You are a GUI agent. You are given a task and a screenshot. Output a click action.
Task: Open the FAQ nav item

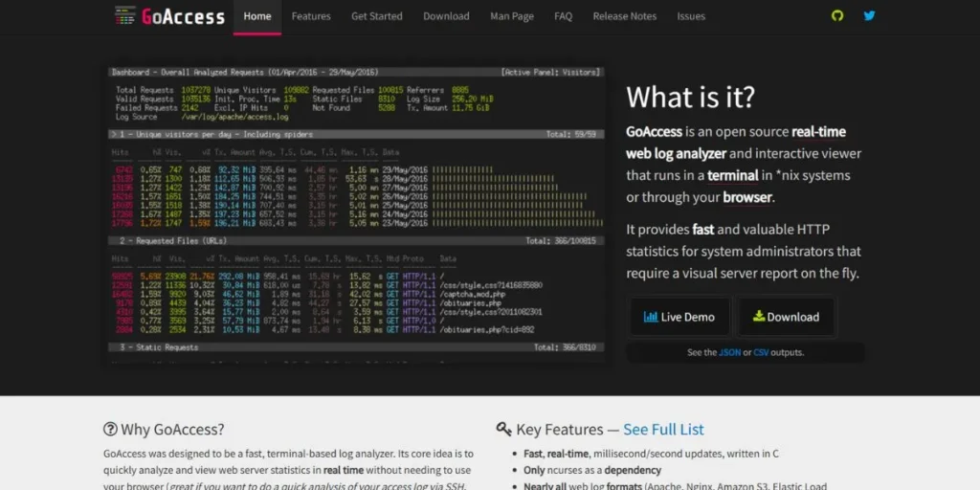tap(563, 16)
